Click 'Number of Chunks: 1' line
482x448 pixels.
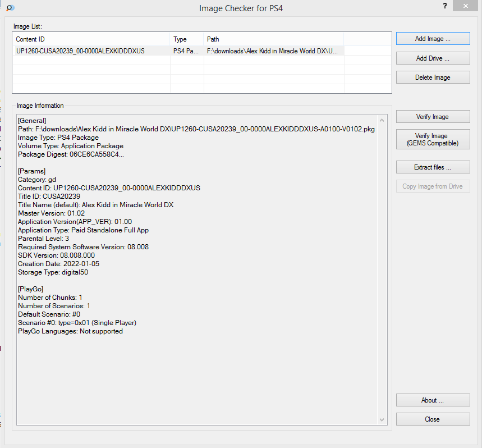50,298
